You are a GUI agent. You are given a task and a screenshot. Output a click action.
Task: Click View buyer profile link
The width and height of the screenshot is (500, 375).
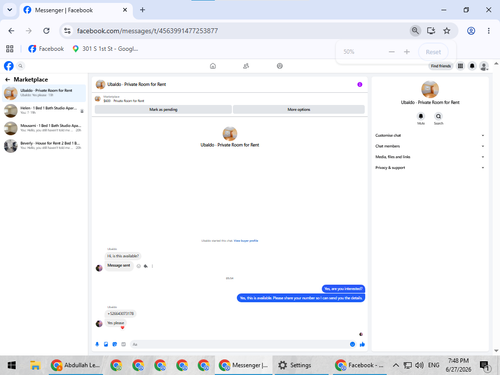point(246,241)
